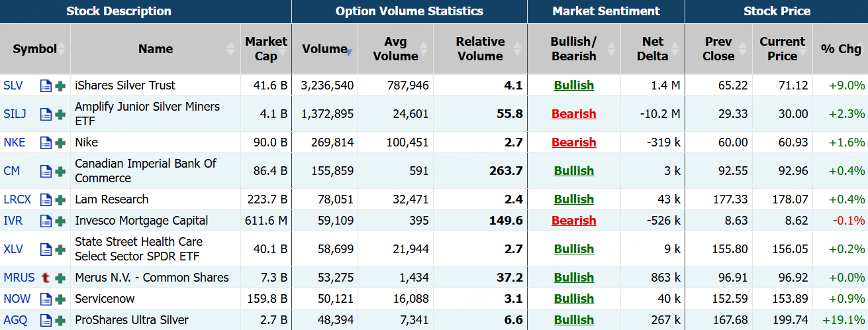The height and width of the screenshot is (330, 868).
Task: Select the market cap value 611.6 M
Action: pyautogui.click(x=265, y=221)
